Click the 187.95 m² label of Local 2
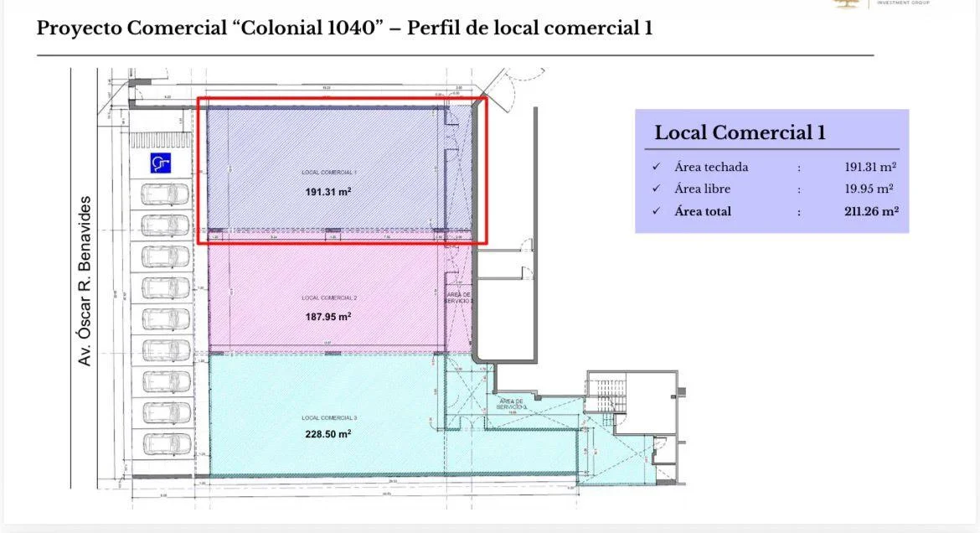 coord(328,316)
